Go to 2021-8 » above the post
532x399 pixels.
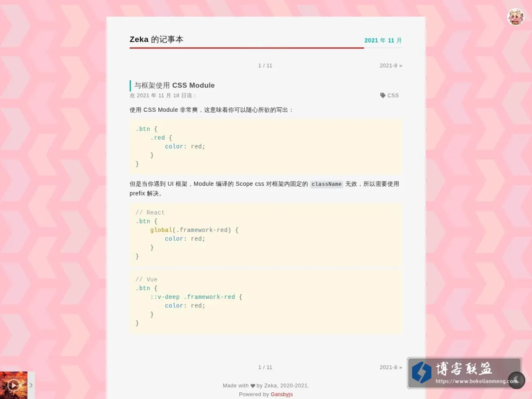(x=391, y=66)
